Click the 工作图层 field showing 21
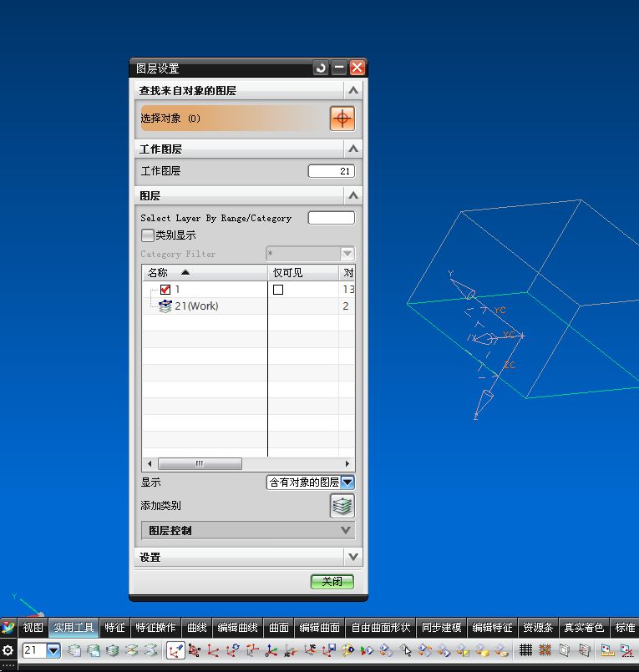Screen dimensions: 639x672 [x=332, y=171]
